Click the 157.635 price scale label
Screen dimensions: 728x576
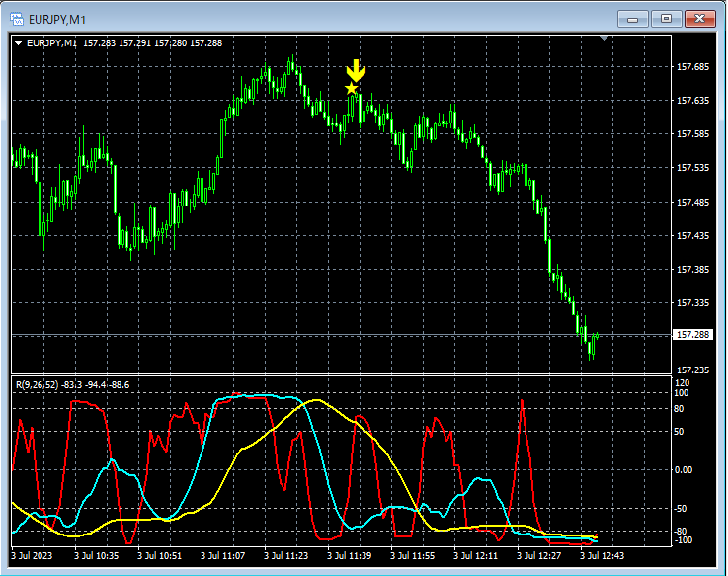[692, 101]
